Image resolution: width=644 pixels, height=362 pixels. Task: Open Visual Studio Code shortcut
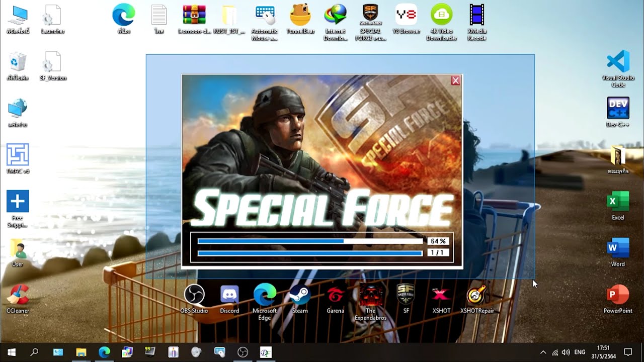(x=618, y=69)
